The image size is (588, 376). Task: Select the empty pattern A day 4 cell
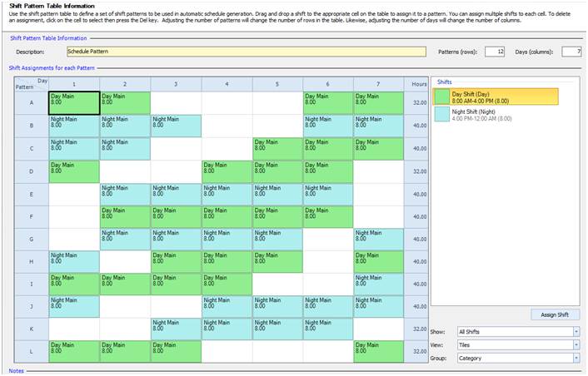[227, 103]
